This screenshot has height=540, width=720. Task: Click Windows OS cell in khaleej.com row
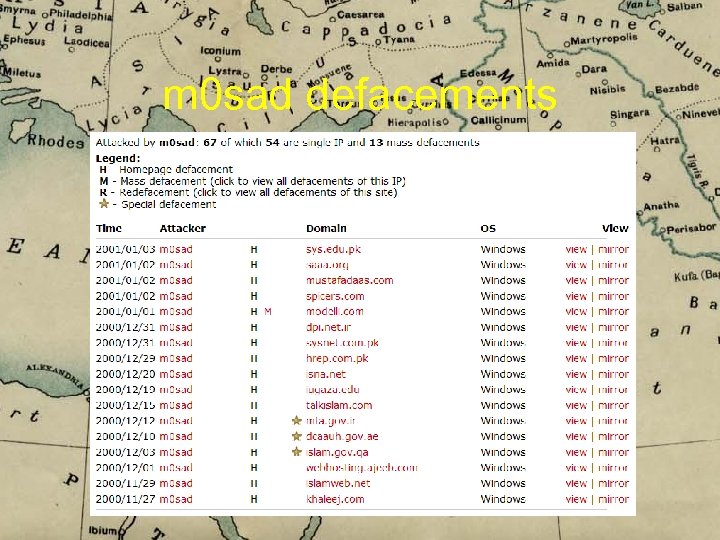[503, 499]
